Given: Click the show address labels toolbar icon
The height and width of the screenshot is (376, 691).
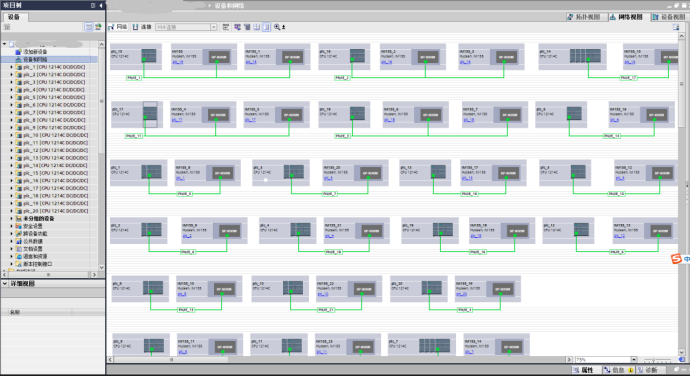Looking at the screenshot, I should [x=238, y=27].
